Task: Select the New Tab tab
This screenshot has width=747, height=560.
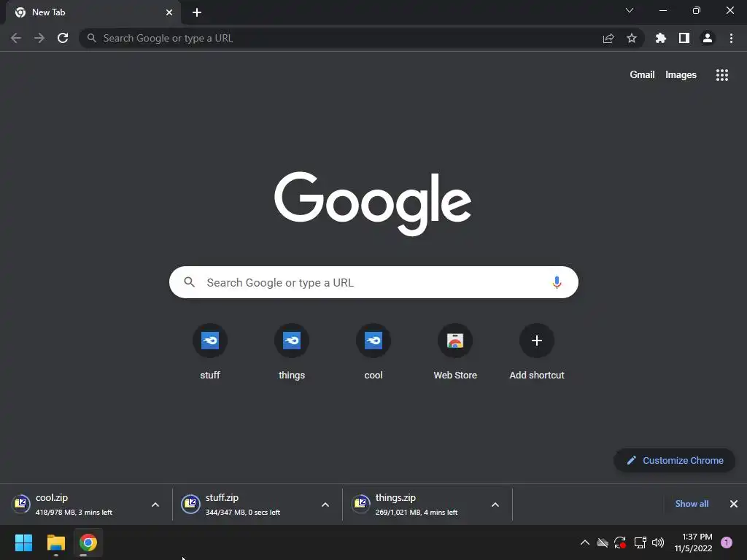Action: pyautogui.click(x=93, y=12)
